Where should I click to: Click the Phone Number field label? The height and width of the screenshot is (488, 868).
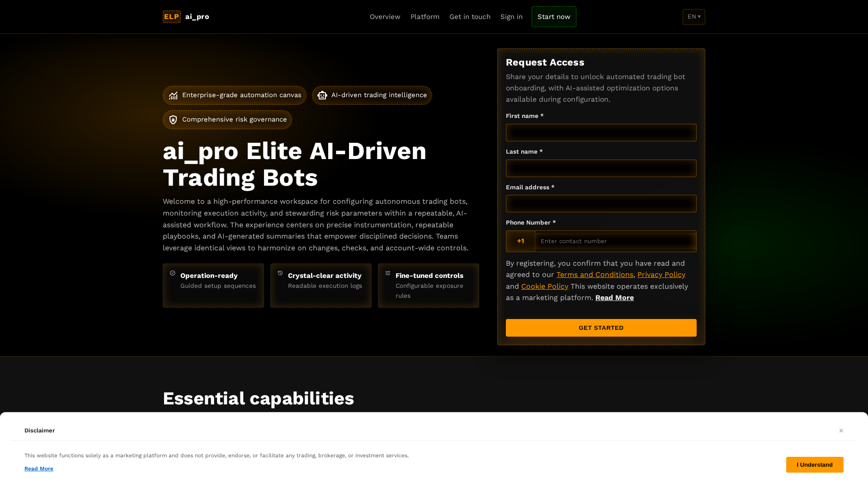pyautogui.click(x=531, y=223)
